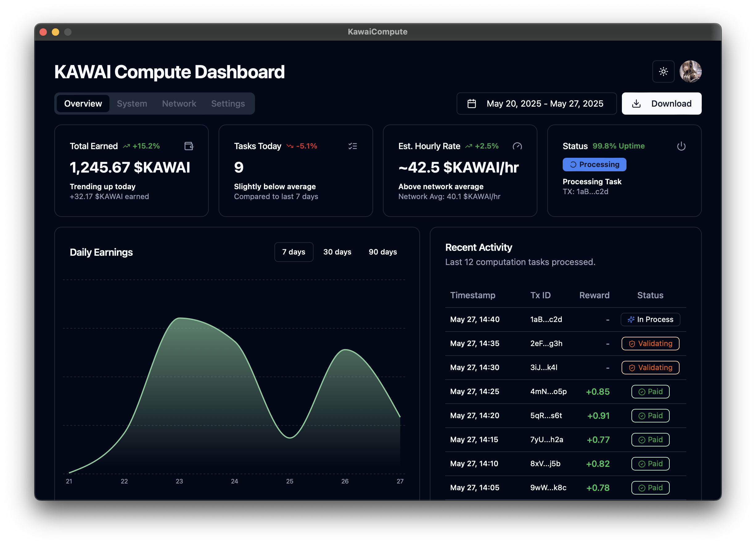Click the calendar icon in date range
This screenshot has width=756, height=546.
(471, 104)
